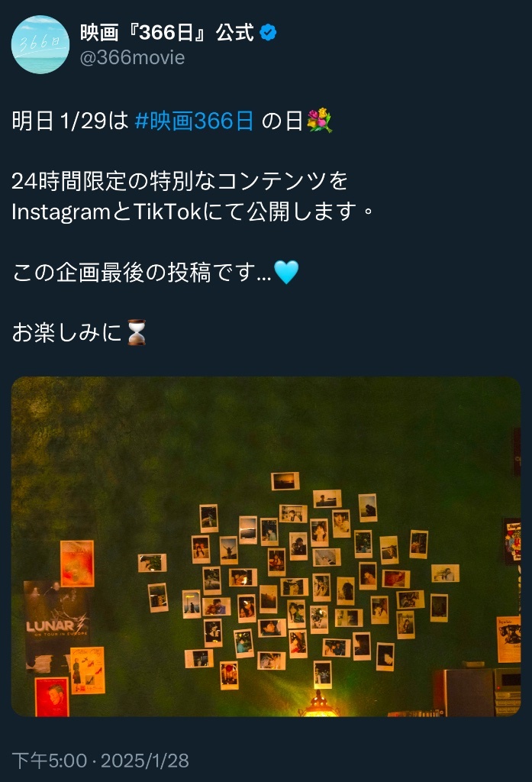Click the orange poster above LUNAR
This screenshot has height=782, width=532.
[x=77, y=564]
